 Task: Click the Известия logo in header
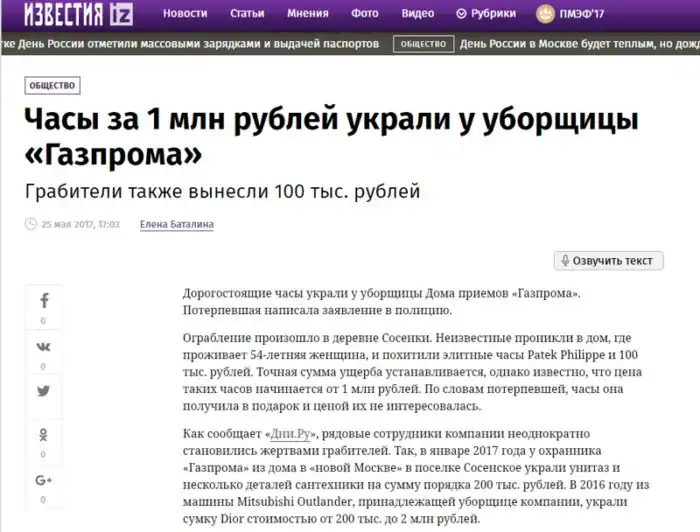click(73, 13)
